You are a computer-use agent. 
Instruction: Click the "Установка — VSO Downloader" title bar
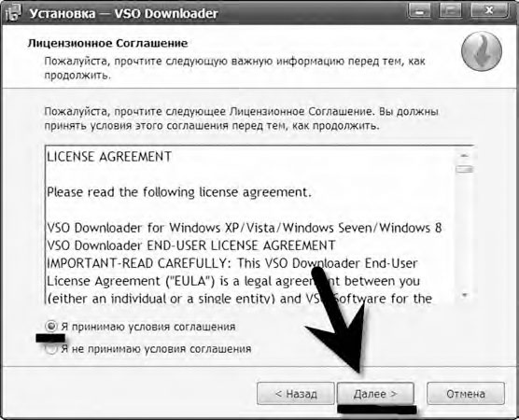coord(212,13)
